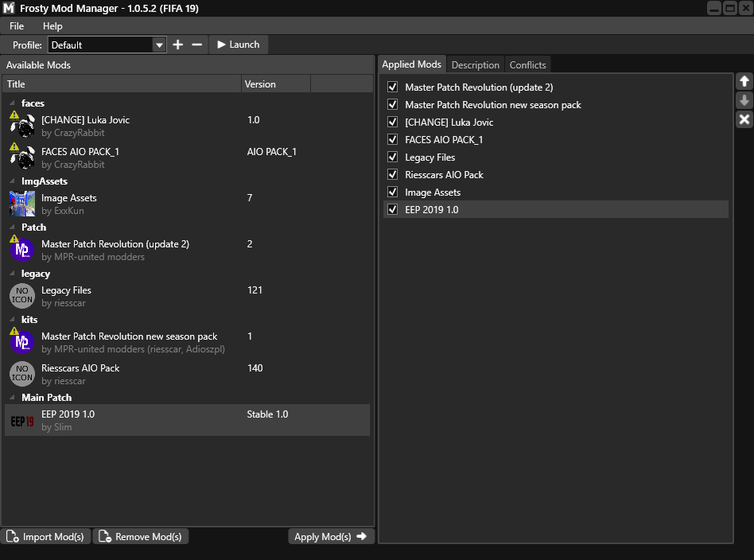Click the warning icon on FACES AIO PACK_1
Screen dimensions: 754x560
tap(14, 146)
